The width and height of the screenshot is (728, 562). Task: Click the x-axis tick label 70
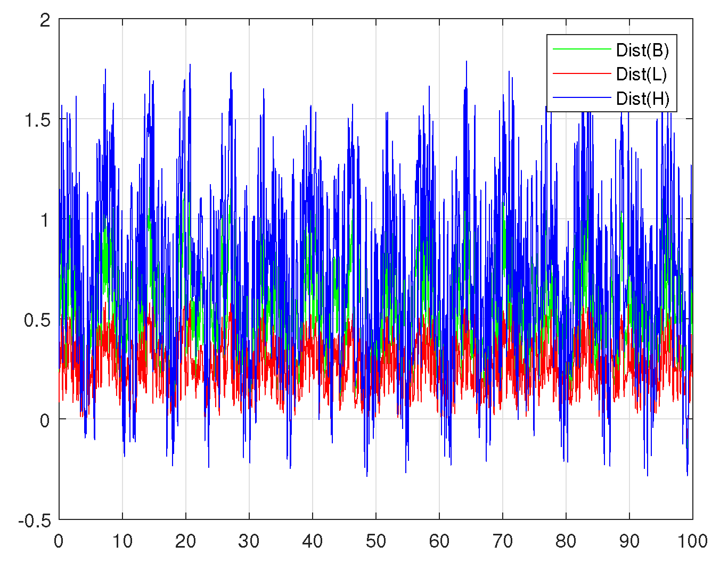coord(503,541)
